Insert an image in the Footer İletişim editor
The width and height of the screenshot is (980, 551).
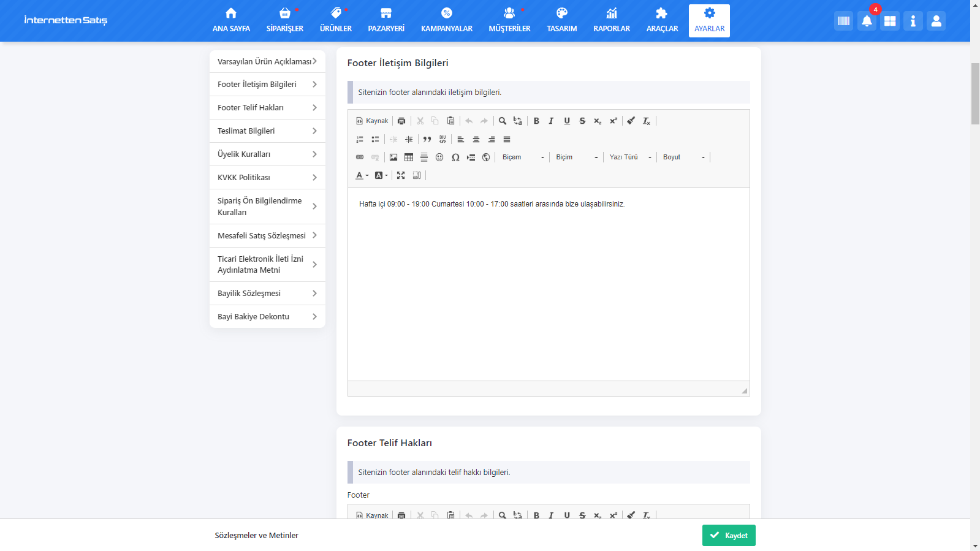pos(393,158)
